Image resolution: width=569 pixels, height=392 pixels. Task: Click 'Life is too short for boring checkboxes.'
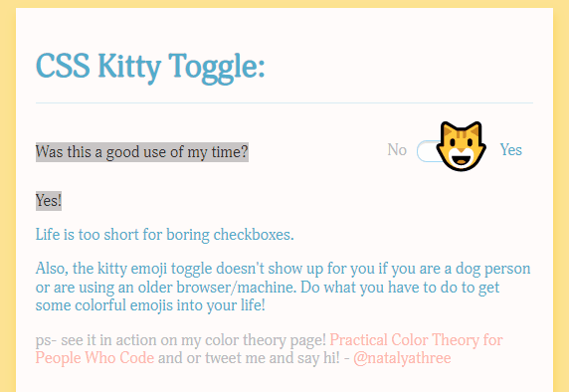164,235
